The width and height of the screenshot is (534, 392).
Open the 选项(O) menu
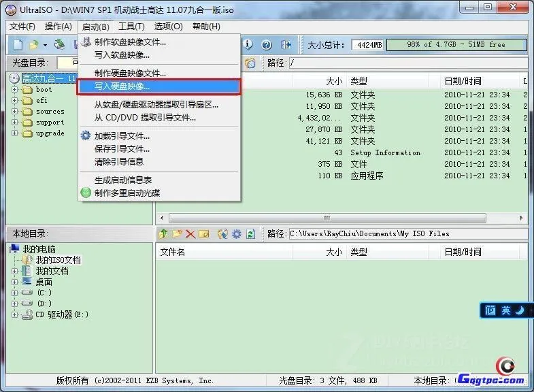168,27
